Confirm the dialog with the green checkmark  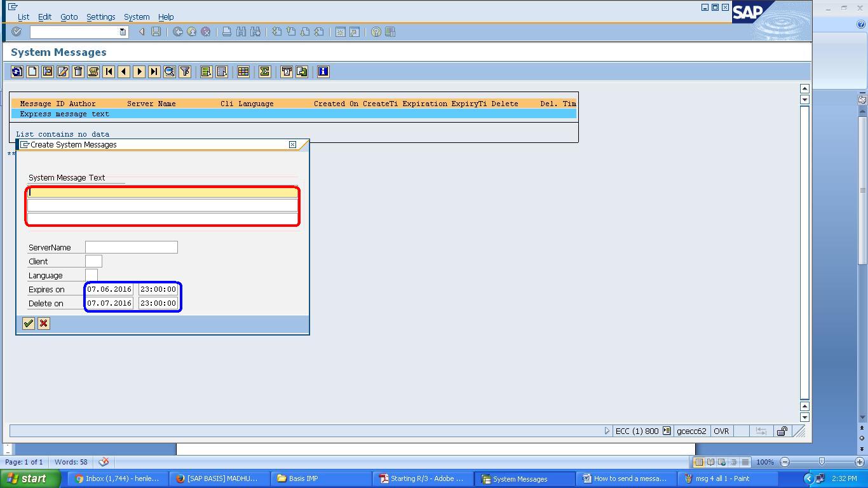point(28,323)
